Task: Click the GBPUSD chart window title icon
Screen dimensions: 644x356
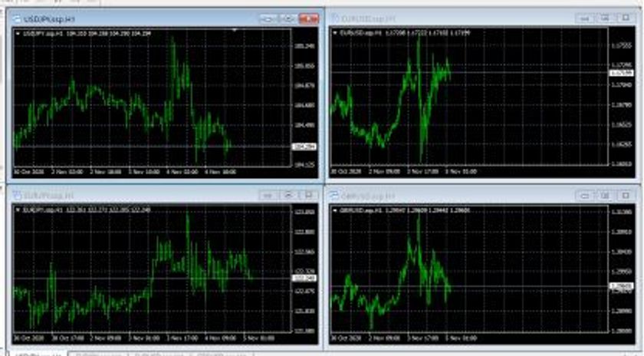Action: click(x=335, y=196)
